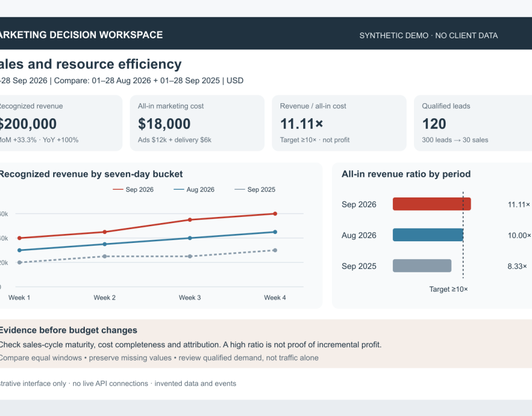Click Aug 2026 Week 3 data point
The height and width of the screenshot is (416, 532).
(x=190, y=238)
